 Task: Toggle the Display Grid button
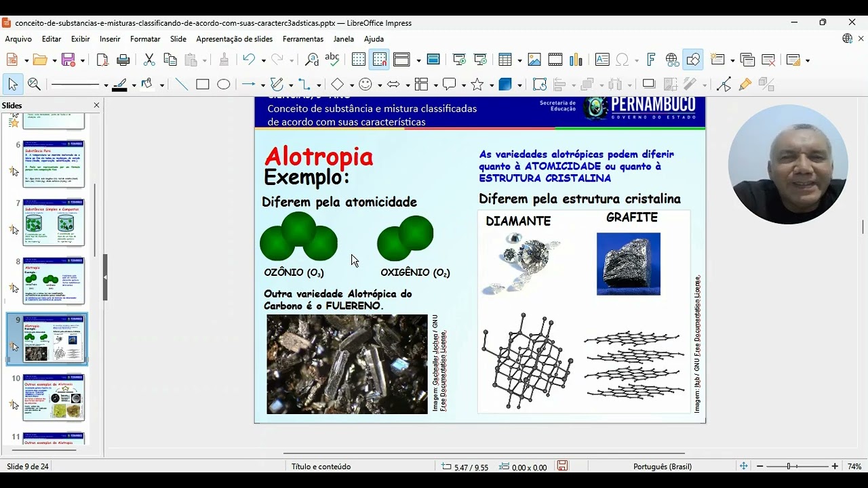point(359,60)
